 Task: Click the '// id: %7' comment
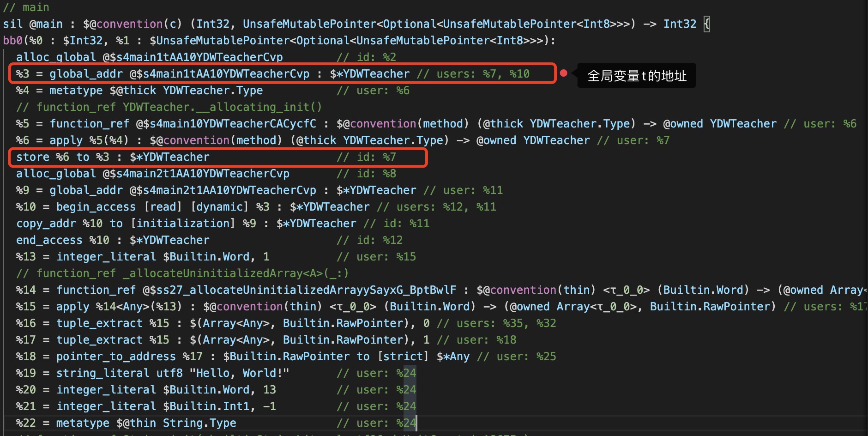[366, 157]
